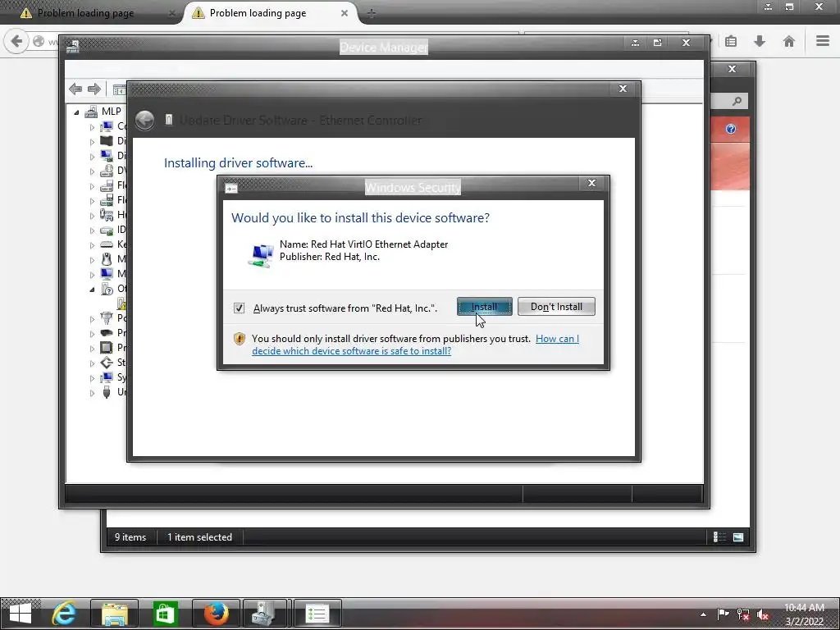Screen dimensions: 840x630
Task: Expand the Monitors category arrow
Action: coord(92,275)
